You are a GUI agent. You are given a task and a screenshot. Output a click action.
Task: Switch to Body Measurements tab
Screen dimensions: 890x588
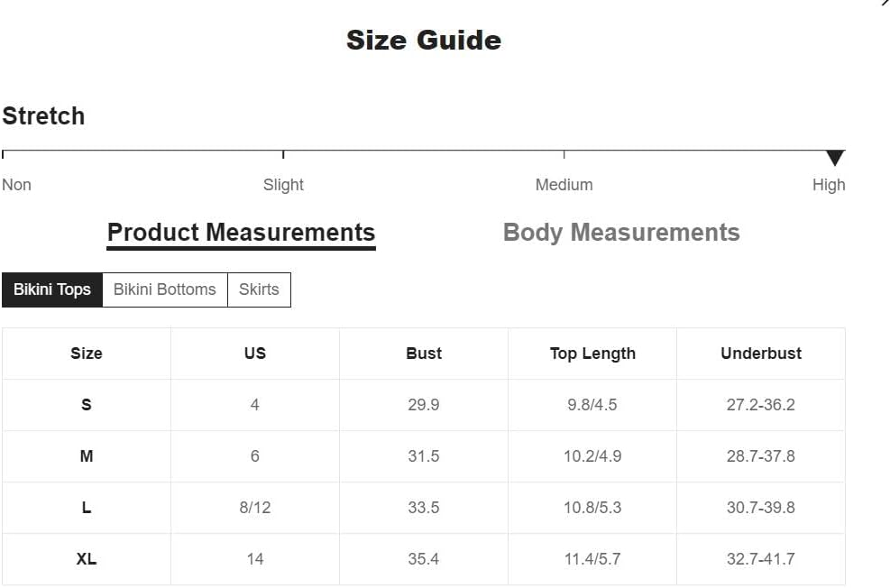621,233
